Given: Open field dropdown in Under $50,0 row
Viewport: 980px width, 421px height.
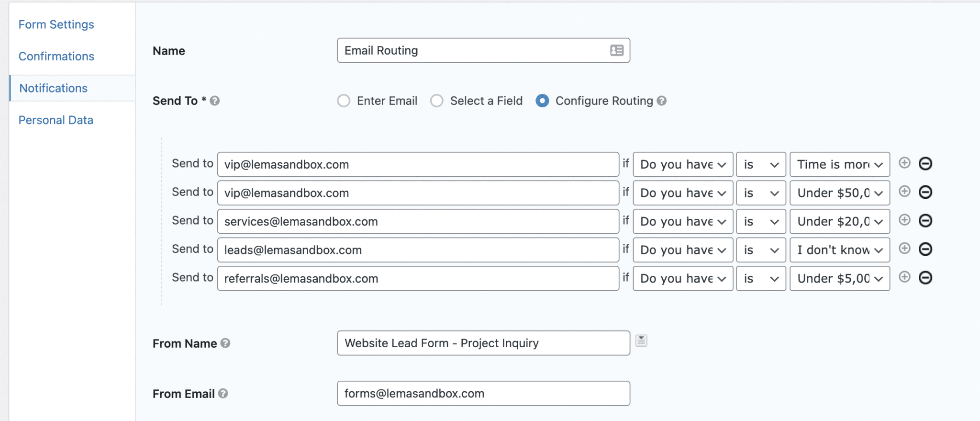Looking at the screenshot, I should point(683,193).
